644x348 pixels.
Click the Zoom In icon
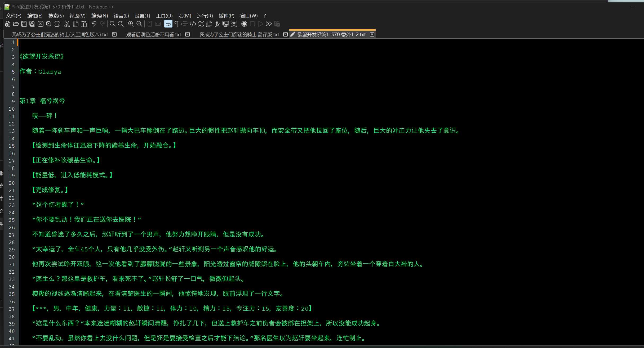[x=131, y=24]
